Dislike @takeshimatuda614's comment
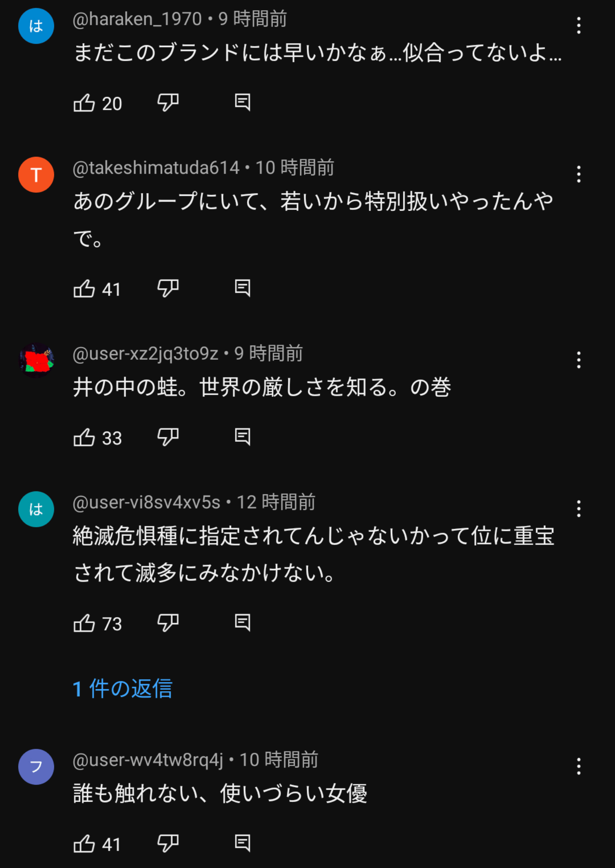This screenshot has width=615, height=868. pos(168,289)
